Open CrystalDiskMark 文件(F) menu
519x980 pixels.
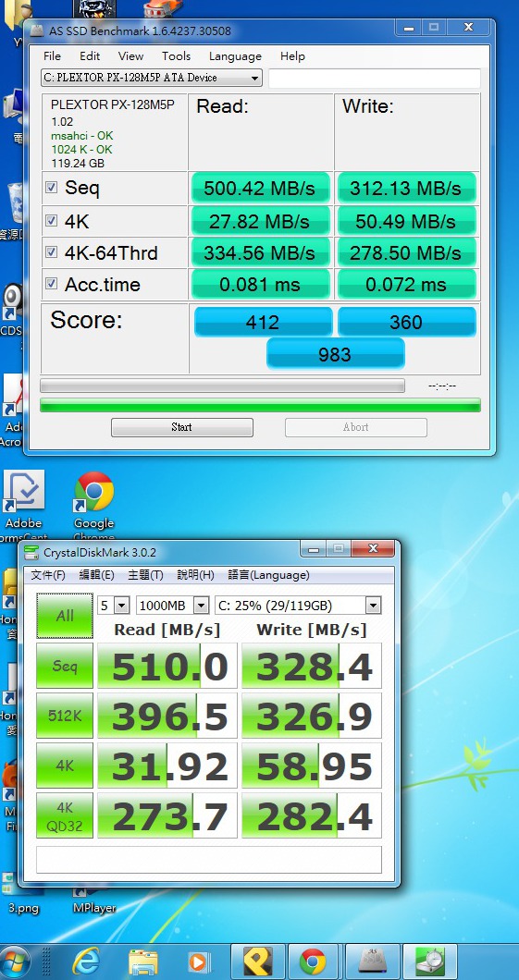click(x=48, y=575)
